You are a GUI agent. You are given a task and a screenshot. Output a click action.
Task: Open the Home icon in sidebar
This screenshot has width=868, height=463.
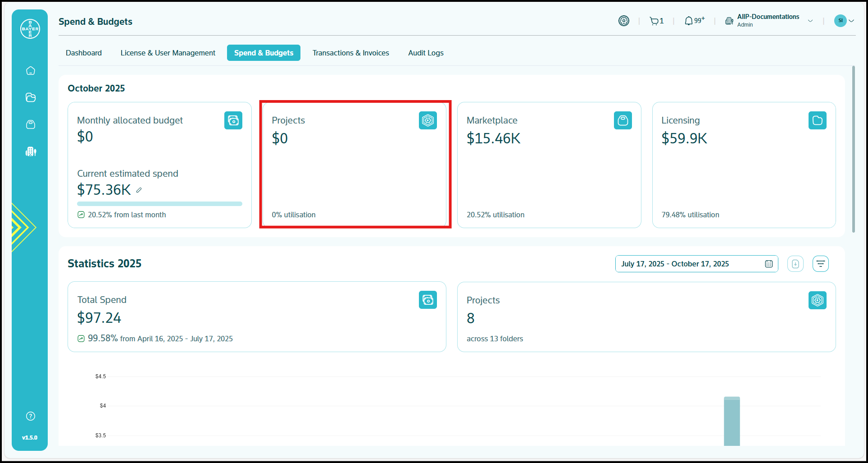pyautogui.click(x=31, y=71)
